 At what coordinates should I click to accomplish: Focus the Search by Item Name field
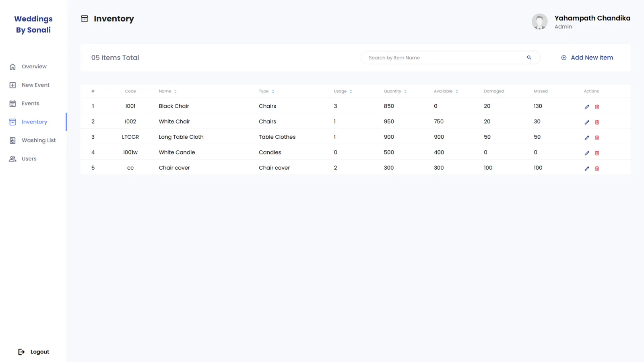(450, 58)
